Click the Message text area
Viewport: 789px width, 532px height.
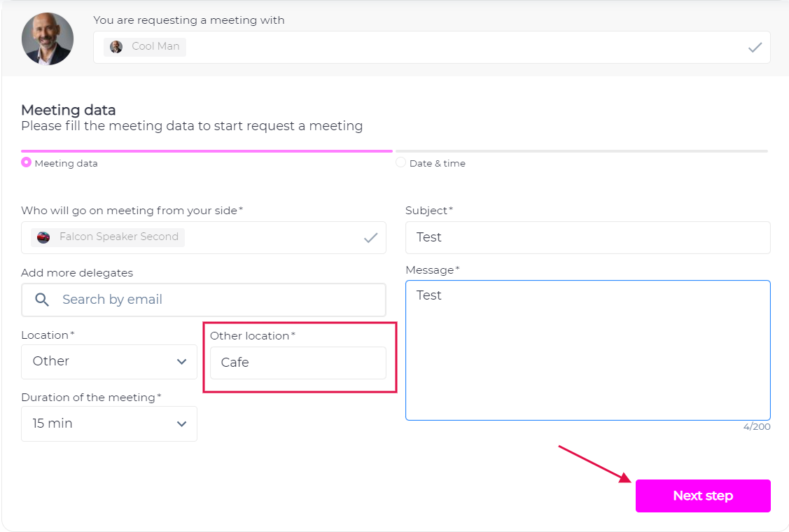(588, 350)
